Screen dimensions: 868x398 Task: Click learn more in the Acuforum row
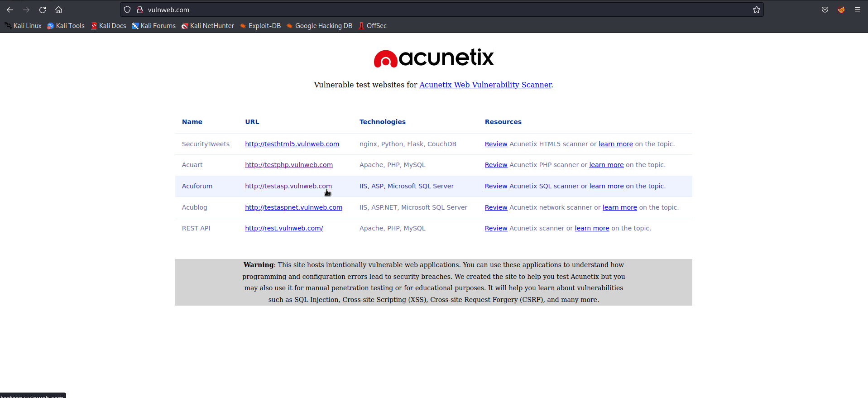coord(606,186)
